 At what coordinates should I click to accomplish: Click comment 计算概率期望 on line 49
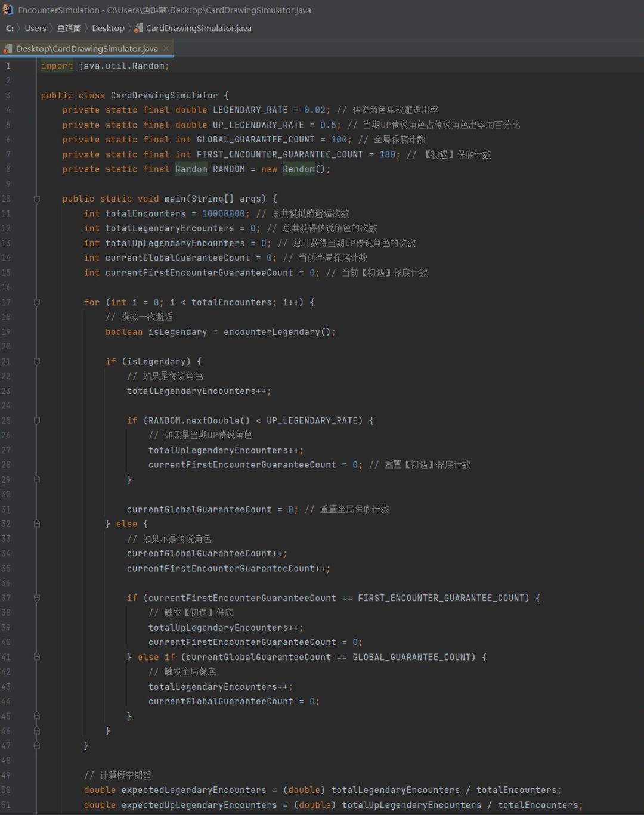(126, 775)
